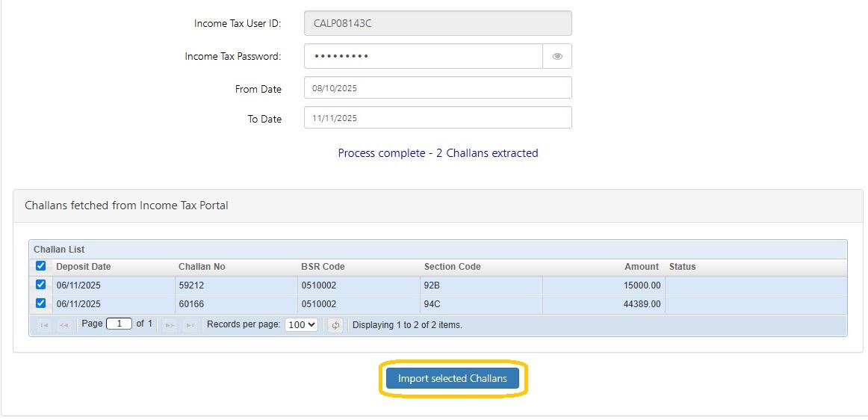Uncheck challan 60166 row checkbox
This screenshot has width=868, height=420.
click(41, 303)
